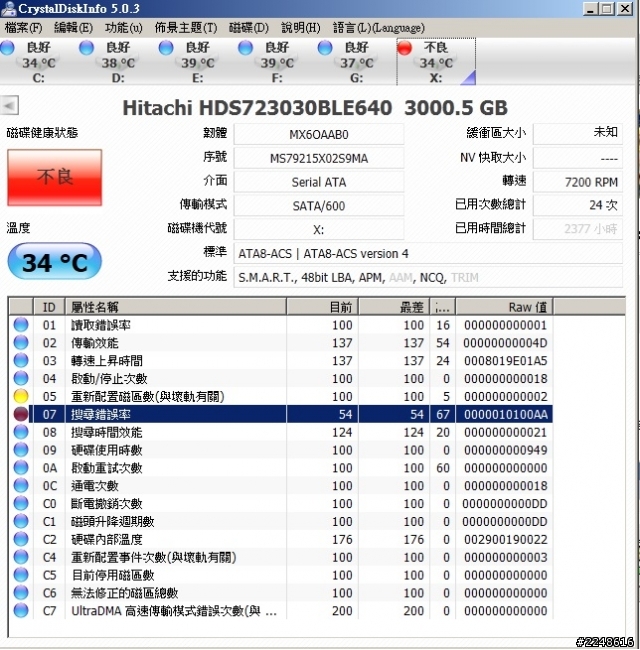Image resolution: width=640 pixels, height=650 pixels.
Task: Click the red 不良 health status button
Action: [x=54, y=177]
